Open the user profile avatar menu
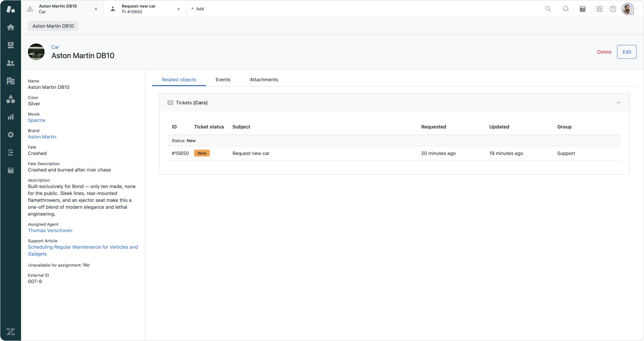 [x=628, y=9]
